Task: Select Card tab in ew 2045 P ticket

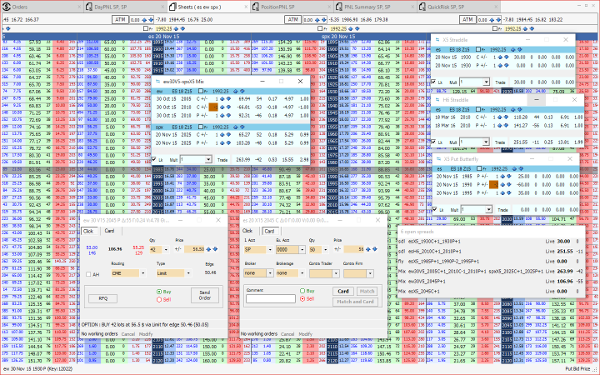Action: coord(109,231)
